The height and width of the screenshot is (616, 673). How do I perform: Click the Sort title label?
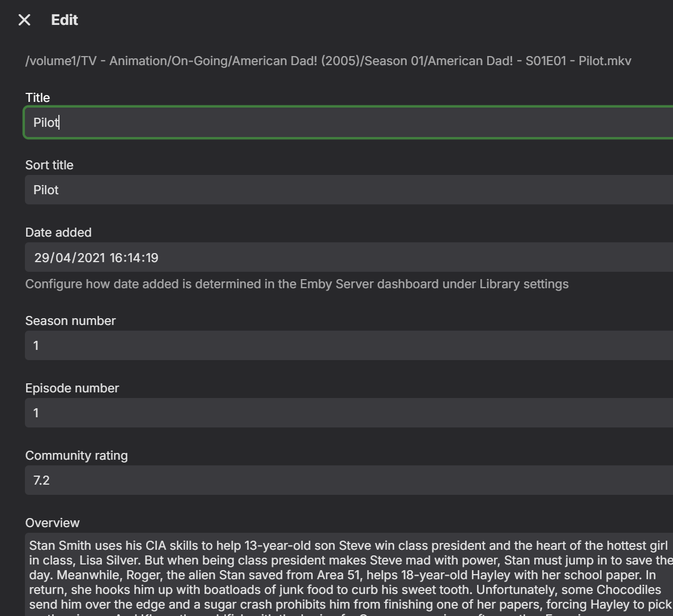point(49,165)
